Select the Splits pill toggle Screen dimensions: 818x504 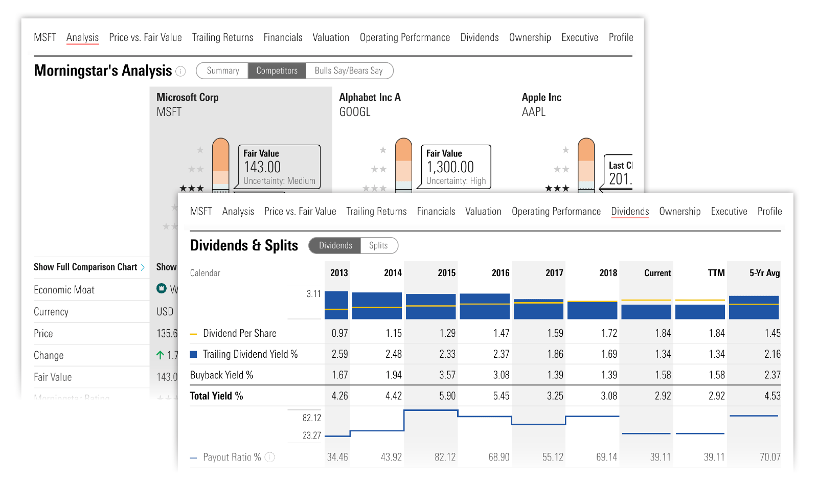[378, 245]
